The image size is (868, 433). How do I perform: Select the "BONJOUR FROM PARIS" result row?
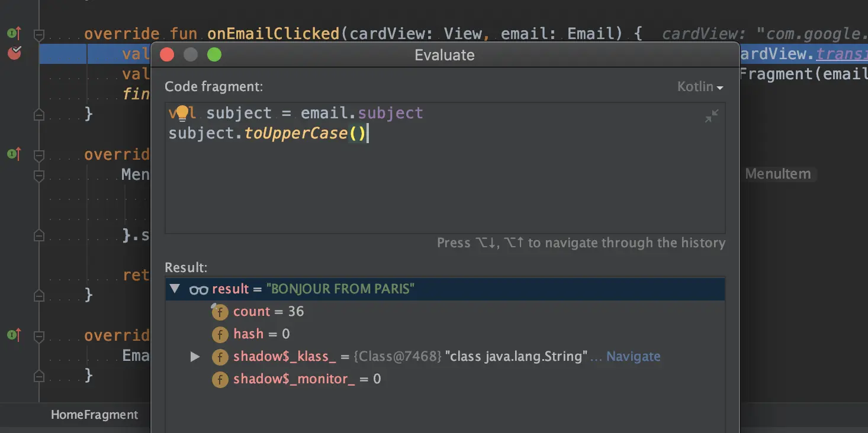click(340, 289)
